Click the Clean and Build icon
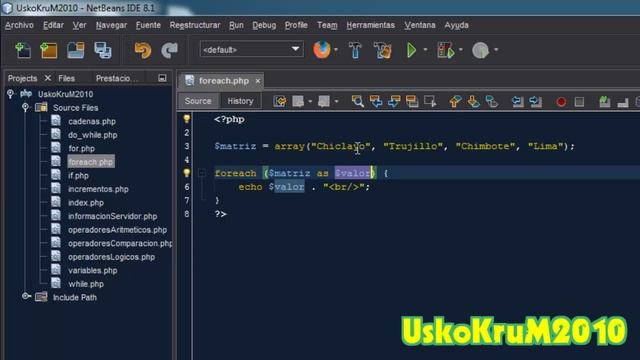Viewport: 640px width, 360px height. point(382,50)
